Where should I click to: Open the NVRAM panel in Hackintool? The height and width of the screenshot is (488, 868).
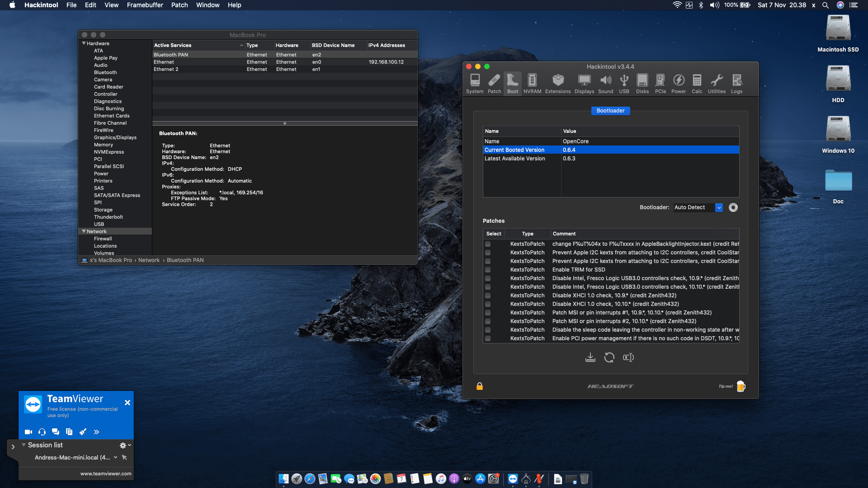coord(532,83)
